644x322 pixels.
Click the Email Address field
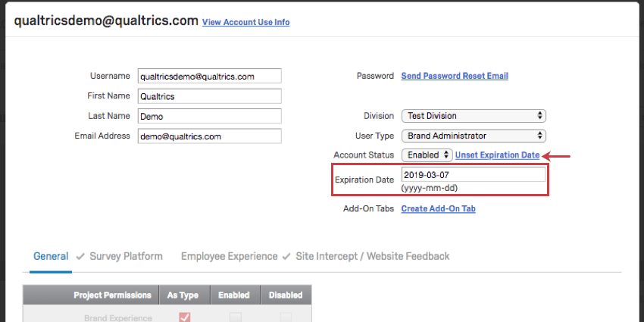(209, 136)
